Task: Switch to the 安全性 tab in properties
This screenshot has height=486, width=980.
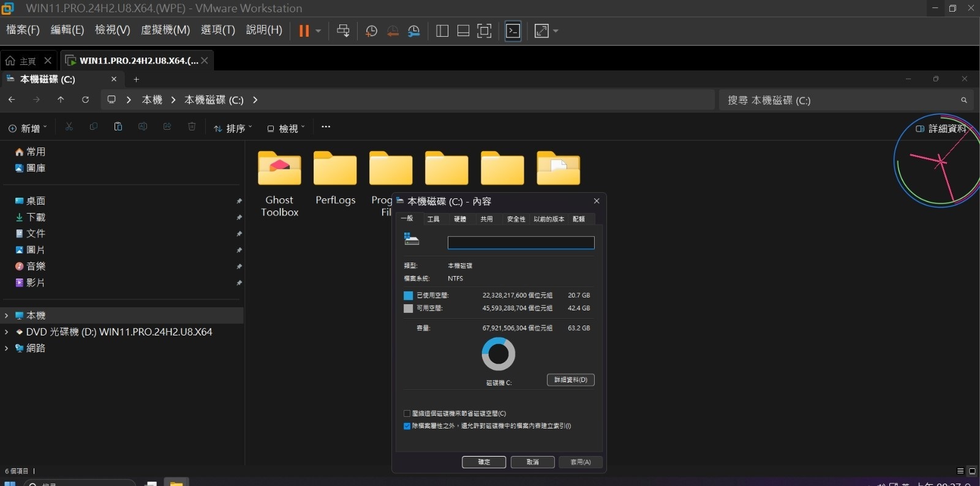Action: pyautogui.click(x=516, y=219)
